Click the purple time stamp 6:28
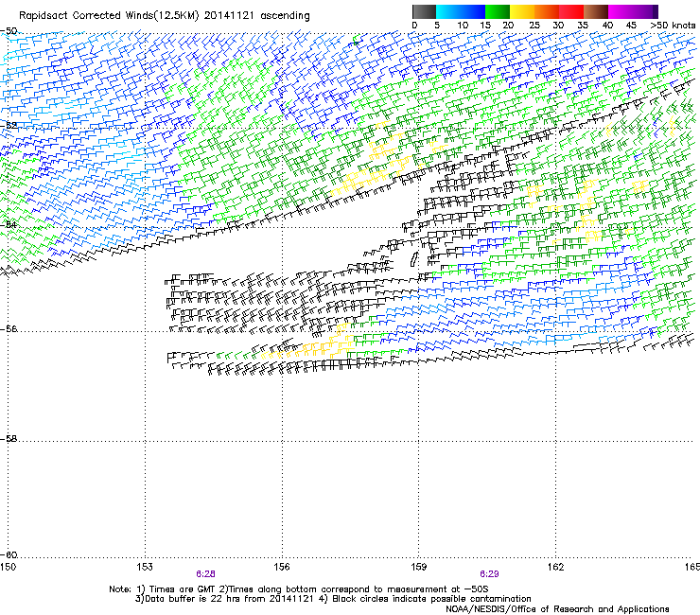 click(x=206, y=574)
